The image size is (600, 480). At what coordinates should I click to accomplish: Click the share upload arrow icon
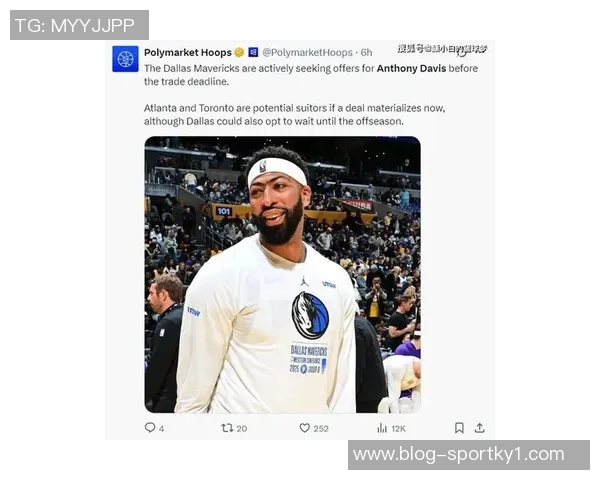479,428
